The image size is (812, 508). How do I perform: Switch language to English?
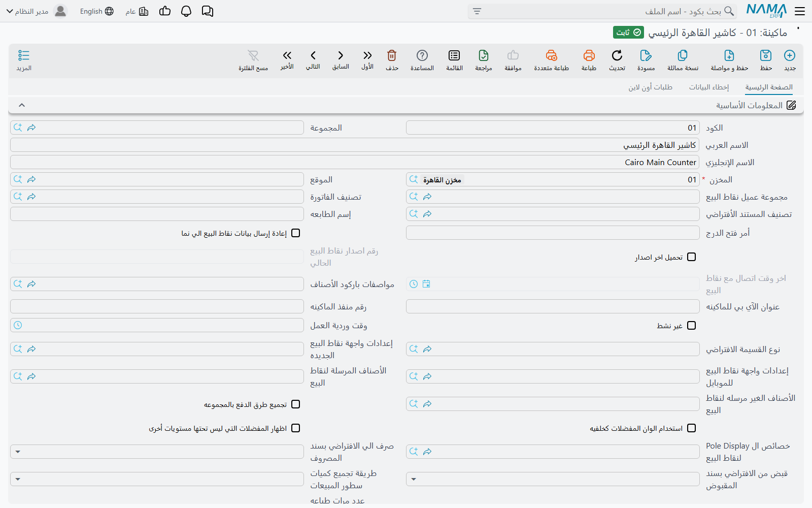point(96,11)
